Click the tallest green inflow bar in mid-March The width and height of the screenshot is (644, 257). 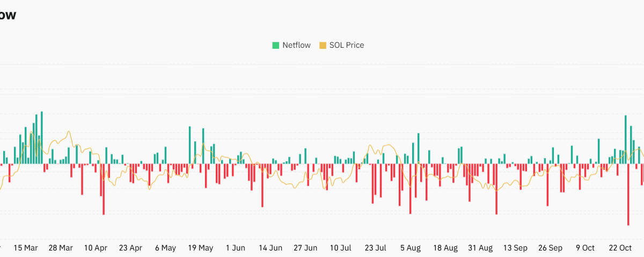(41, 137)
